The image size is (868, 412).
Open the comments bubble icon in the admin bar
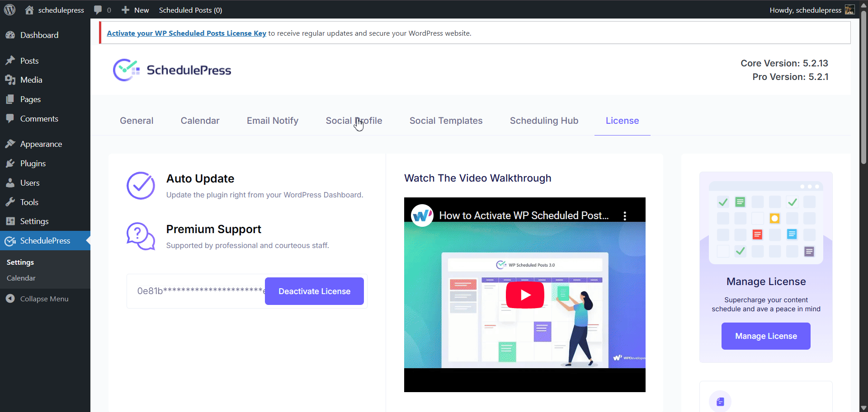pos(98,10)
